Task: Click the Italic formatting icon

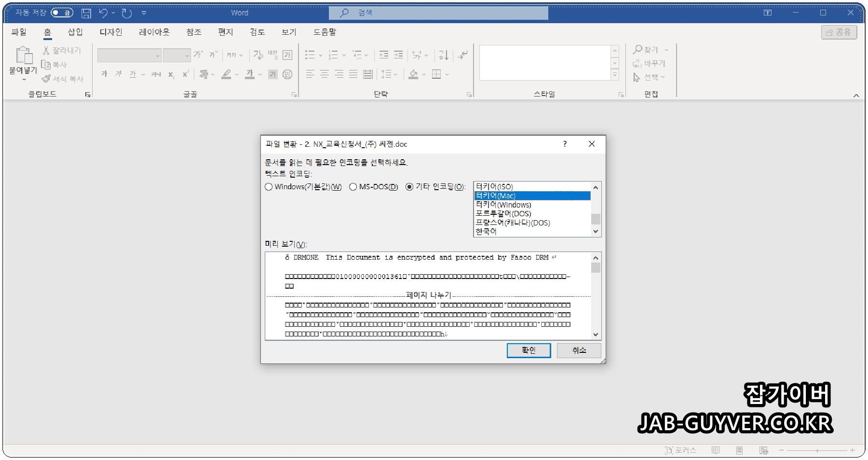Action: click(x=118, y=74)
